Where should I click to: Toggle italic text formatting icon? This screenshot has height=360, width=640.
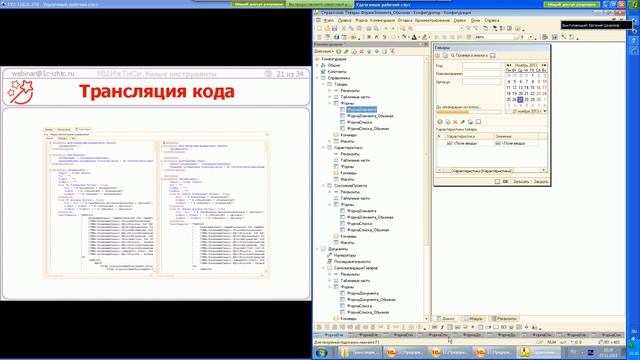pyautogui.click(x=376, y=37)
